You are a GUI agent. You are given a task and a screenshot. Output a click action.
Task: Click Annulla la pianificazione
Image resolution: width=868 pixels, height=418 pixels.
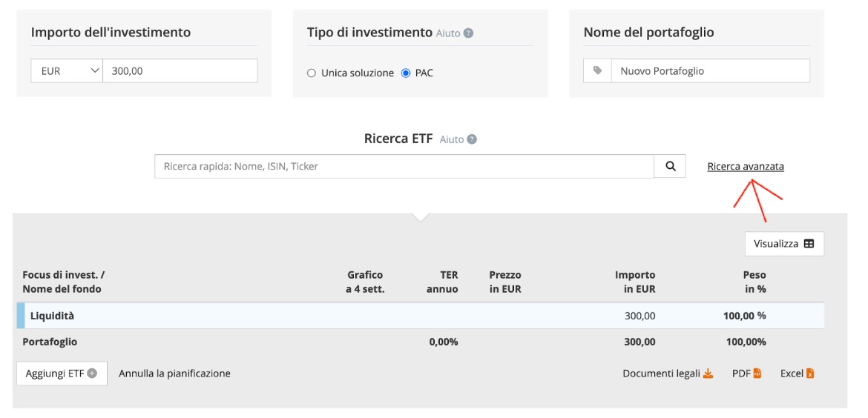174,374
